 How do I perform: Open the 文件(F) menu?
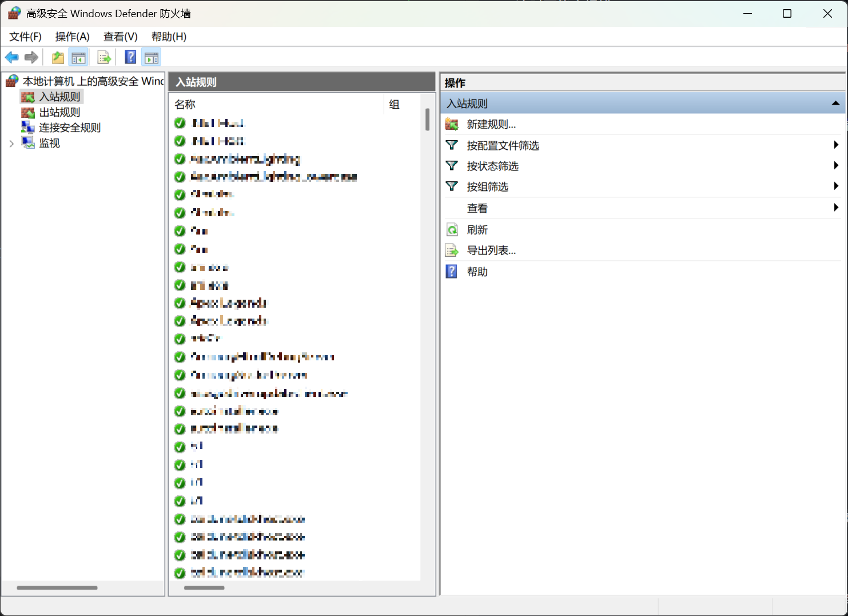[25, 37]
